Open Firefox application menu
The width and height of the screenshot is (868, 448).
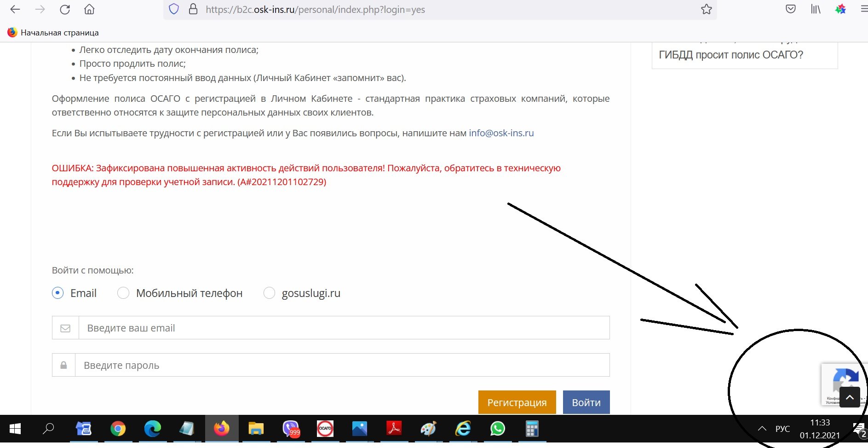(863, 10)
